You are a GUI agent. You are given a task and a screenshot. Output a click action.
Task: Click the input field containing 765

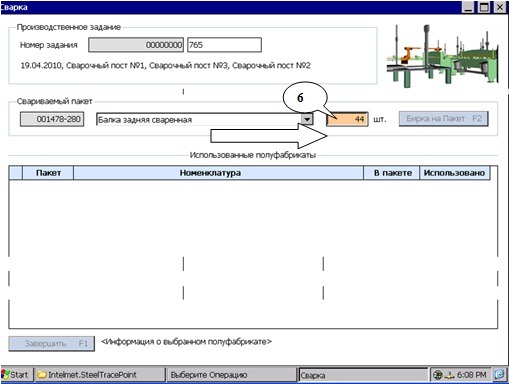click(224, 45)
